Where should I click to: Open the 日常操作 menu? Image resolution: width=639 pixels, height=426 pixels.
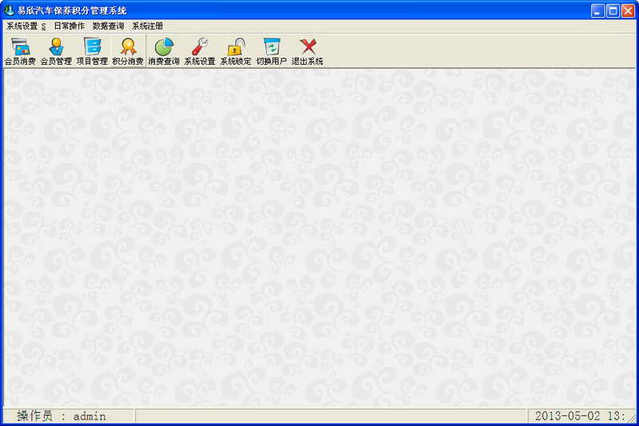tap(69, 26)
